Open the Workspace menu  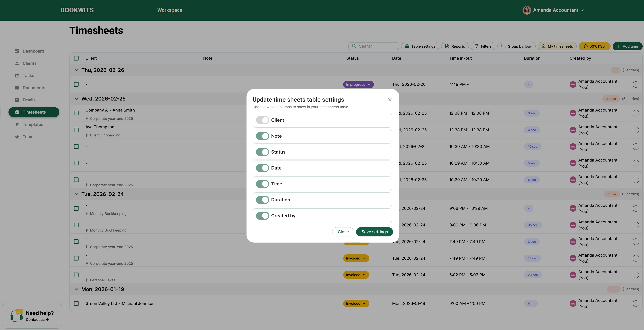169,10
